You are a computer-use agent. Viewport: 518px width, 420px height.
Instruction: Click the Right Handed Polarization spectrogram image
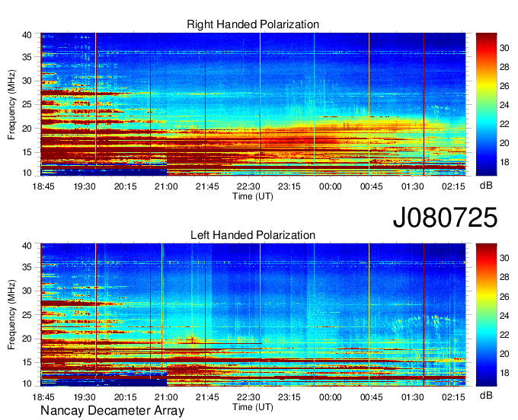(x=253, y=104)
